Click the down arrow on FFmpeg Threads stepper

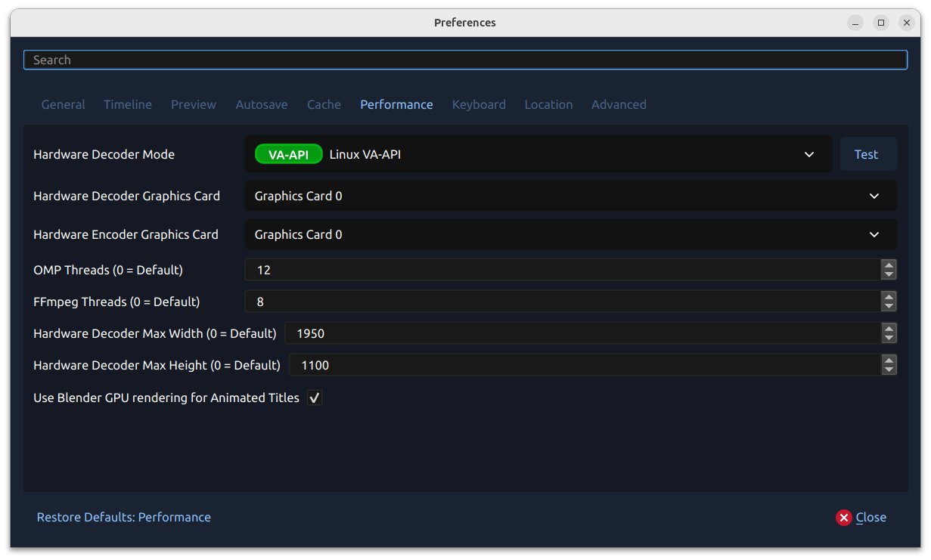(x=889, y=305)
